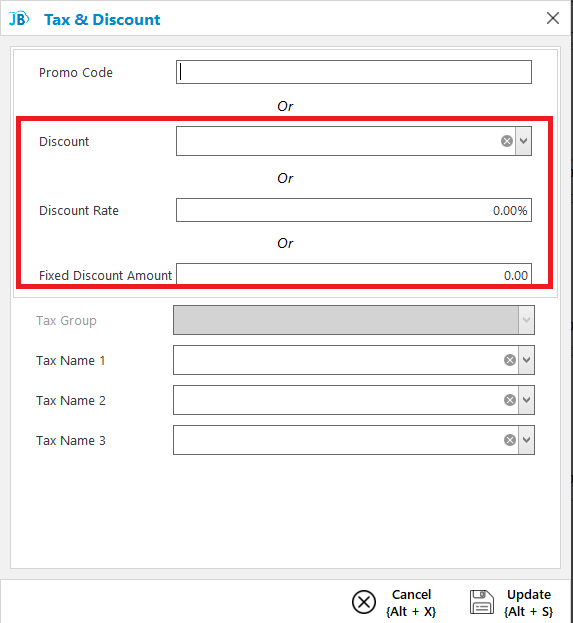
Task: Close the Tax & Discount dialog
Action: pyautogui.click(x=553, y=18)
